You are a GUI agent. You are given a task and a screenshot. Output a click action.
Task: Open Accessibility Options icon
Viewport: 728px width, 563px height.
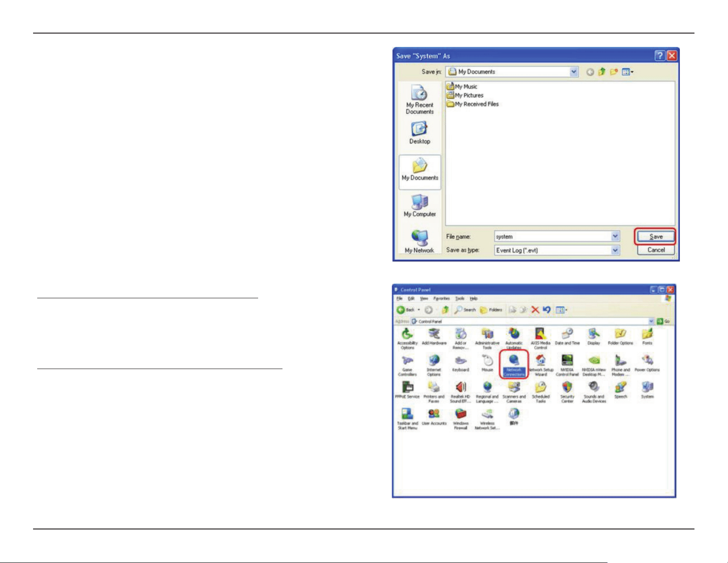[407, 338]
